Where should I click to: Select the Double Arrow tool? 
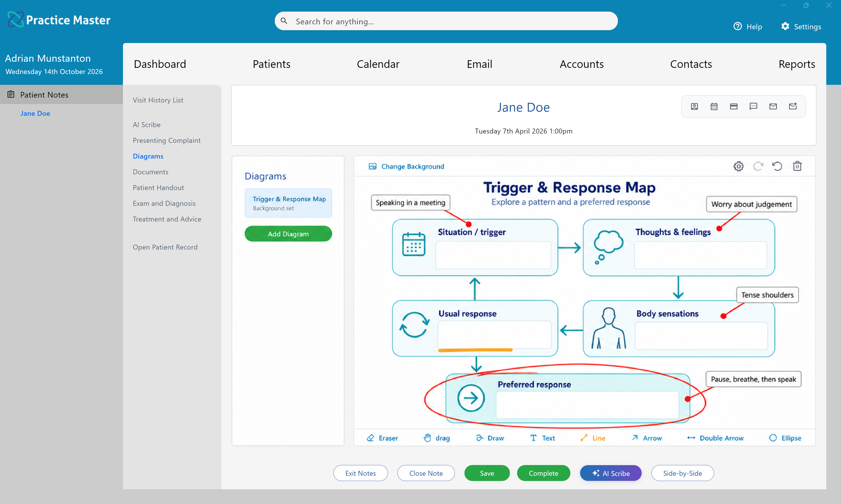pyautogui.click(x=715, y=438)
